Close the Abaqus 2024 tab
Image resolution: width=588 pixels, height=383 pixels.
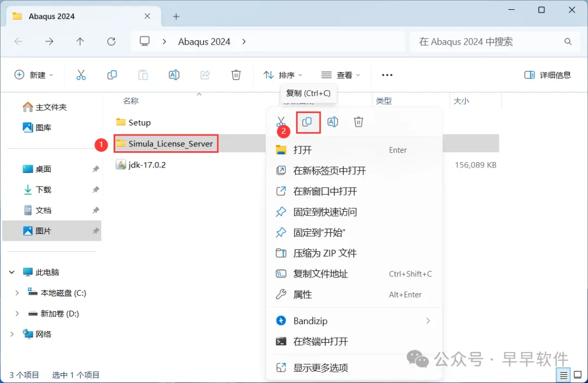click(x=148, y=16)
